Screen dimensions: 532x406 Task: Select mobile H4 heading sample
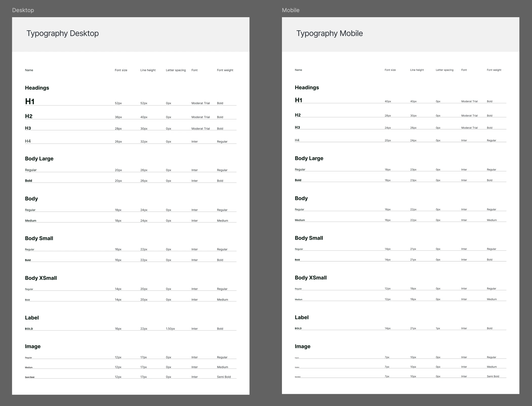[297, 140]
